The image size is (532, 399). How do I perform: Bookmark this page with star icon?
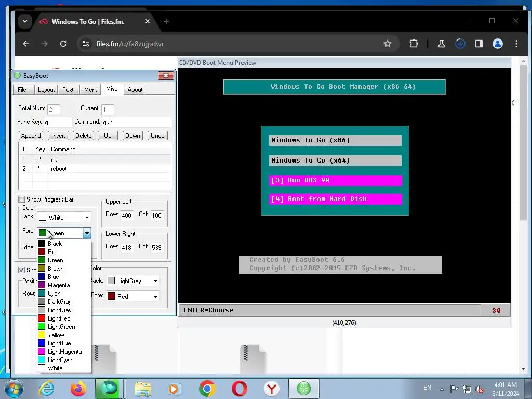pos(388,44)
